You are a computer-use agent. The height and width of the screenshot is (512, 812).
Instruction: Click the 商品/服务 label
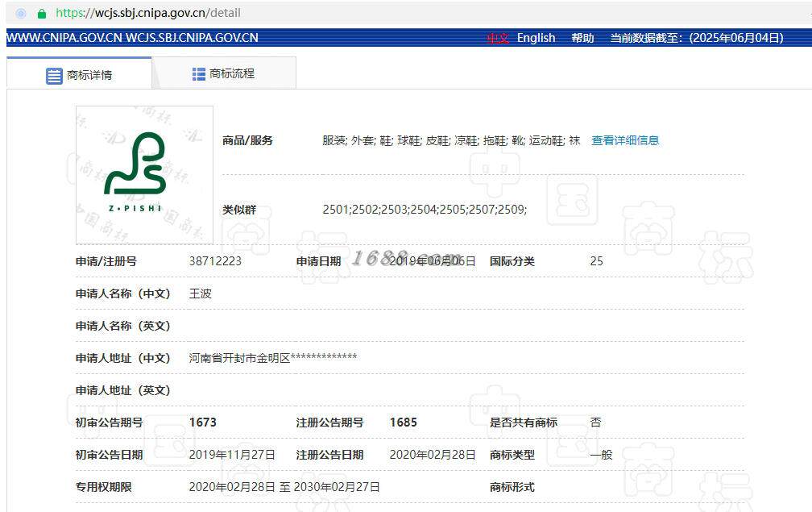(247, 140)
